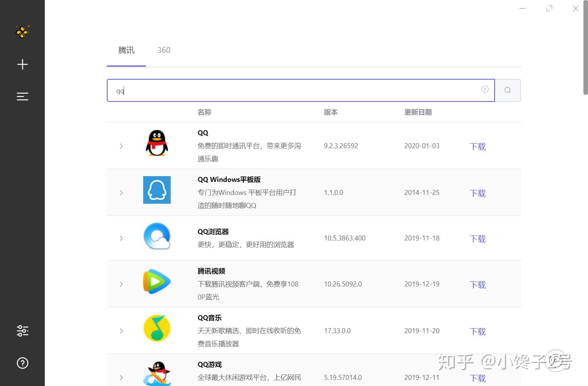Open the list menu icon in sidebar
Image resolution: width=588 pixels, height=386 pixels.
coord(23,96)
